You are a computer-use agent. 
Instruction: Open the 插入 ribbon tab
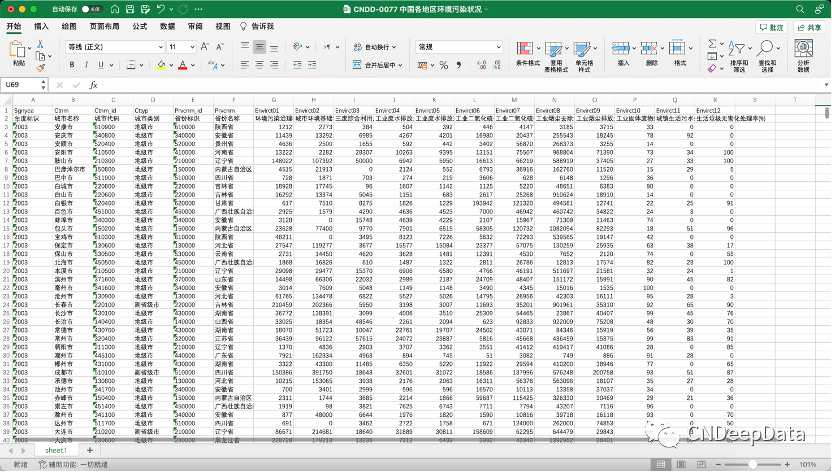tap(41, 26)
